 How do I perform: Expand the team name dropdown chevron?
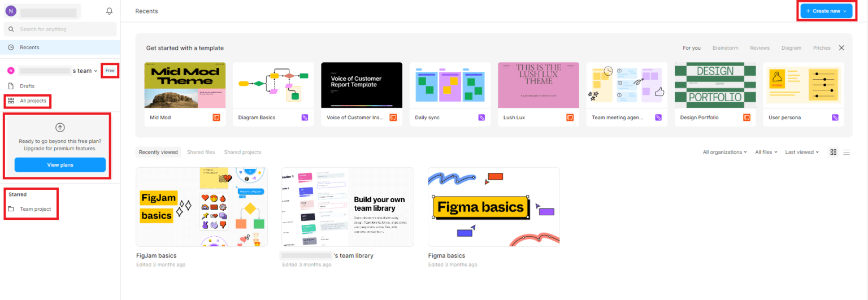(x=95, y=71)
